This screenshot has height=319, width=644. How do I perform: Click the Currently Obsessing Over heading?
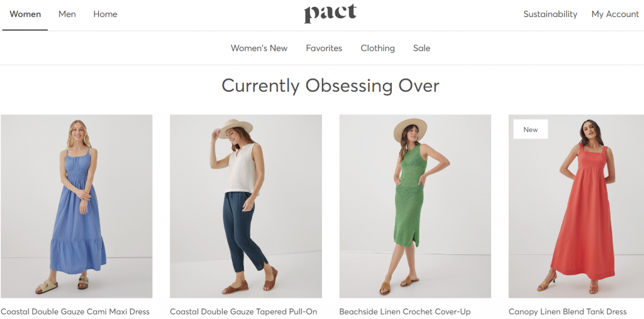coord(330,86)
